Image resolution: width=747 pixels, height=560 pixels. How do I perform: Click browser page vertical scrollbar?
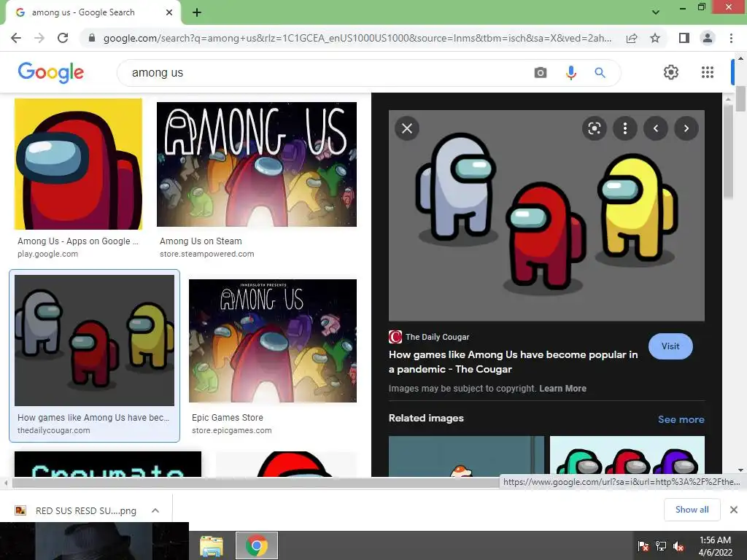pyautogui.click(x=740, y=98)
